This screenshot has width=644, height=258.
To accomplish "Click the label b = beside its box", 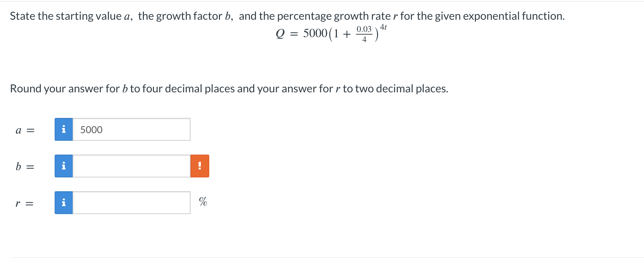I will point(25,167).
